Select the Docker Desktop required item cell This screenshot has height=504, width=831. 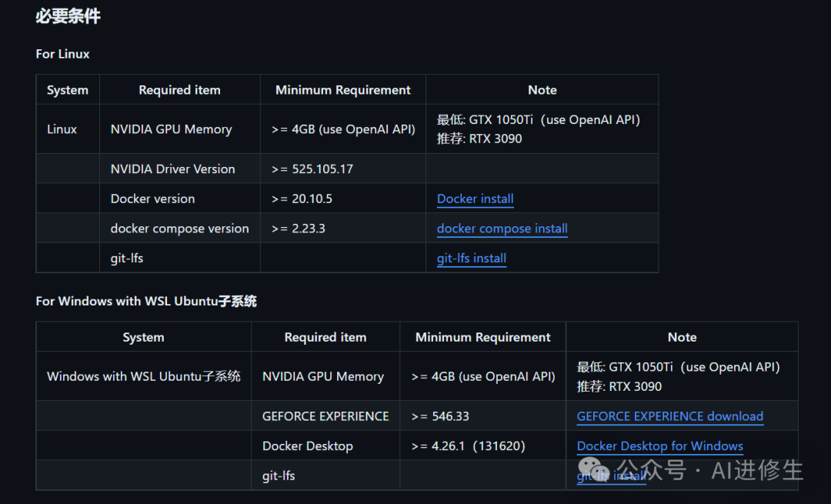pyautogui.click(x=307, y=446)
